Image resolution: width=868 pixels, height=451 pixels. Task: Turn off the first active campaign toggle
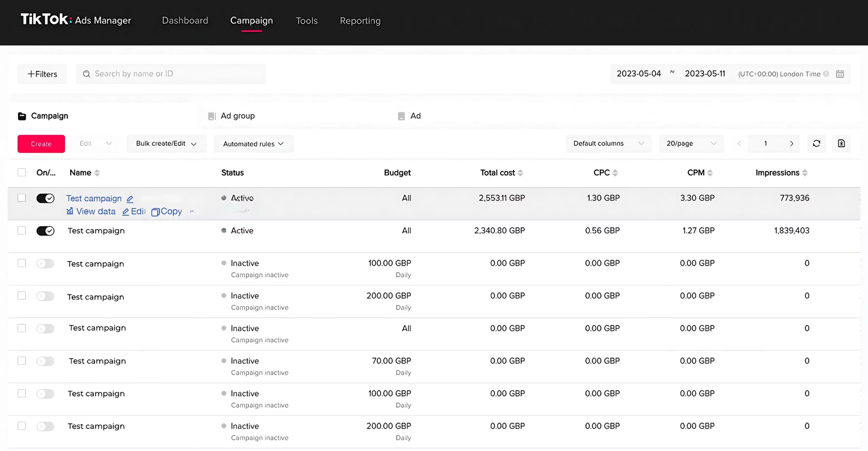click(45, 198)
